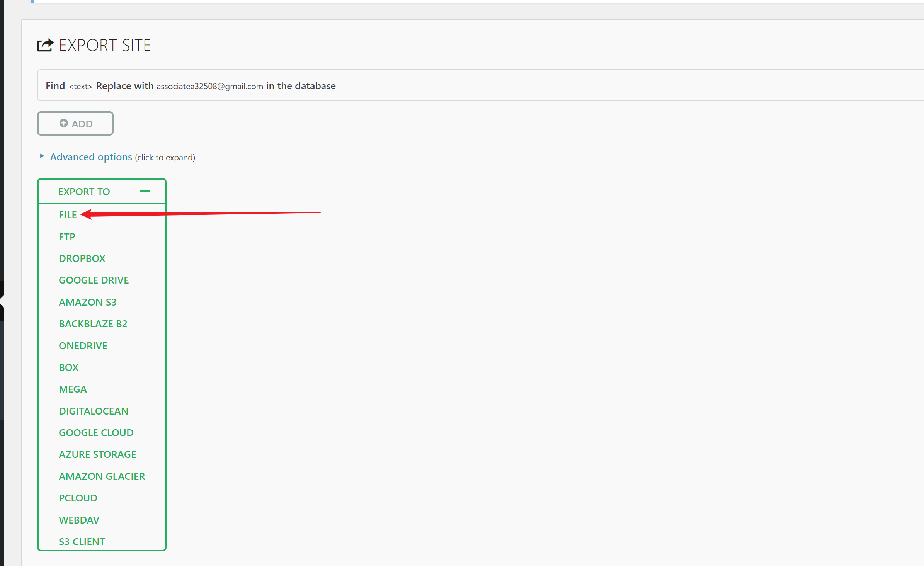Toggle the EXPORT TO dropdown header
Screen dimensions: 924x566
point(84,192)
